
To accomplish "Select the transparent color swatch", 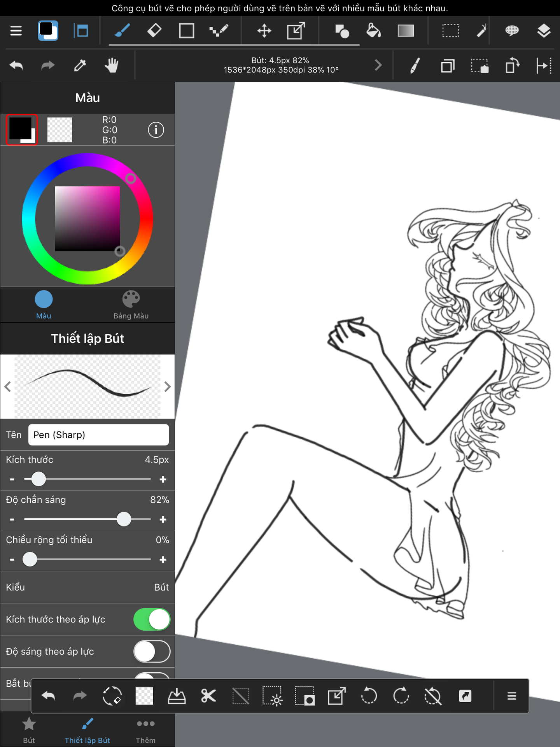I will pos(59,130).
